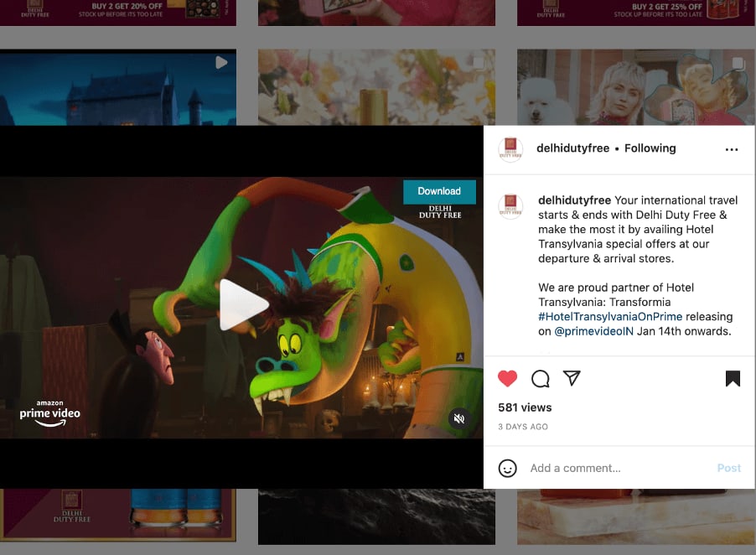
Task: Open the emoji picker smiley icon
Action: pyautogui.click(x=507, y=468)
